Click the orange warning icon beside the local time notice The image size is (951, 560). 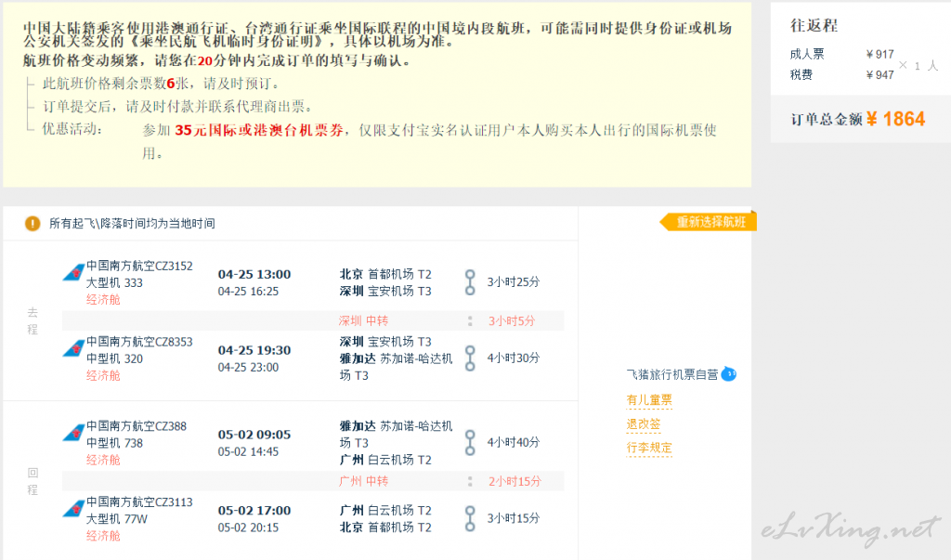click(33, 224)
